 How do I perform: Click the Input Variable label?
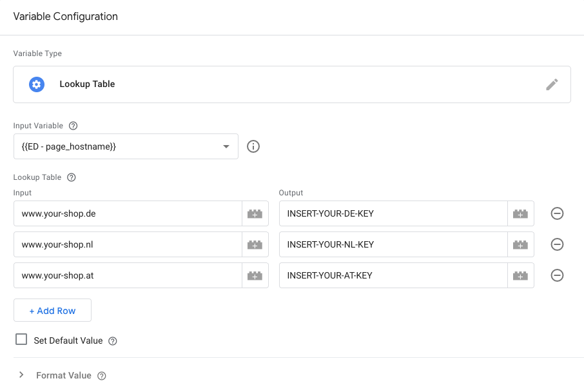point(39,126)
